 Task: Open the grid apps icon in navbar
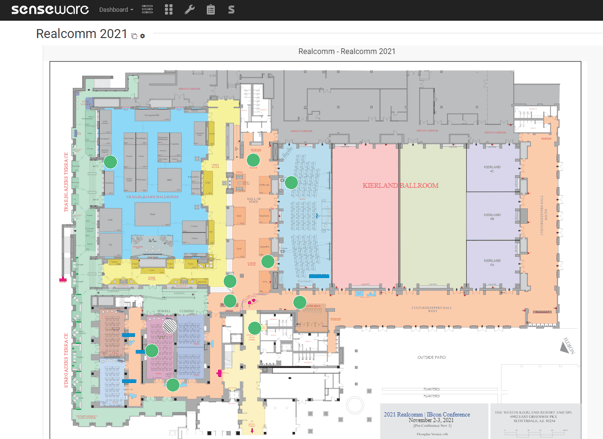click(168, 10)
